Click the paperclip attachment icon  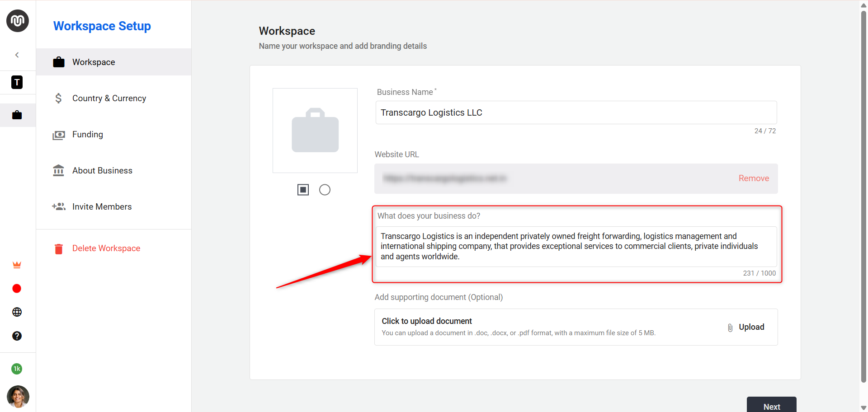[x=730, y=328]
